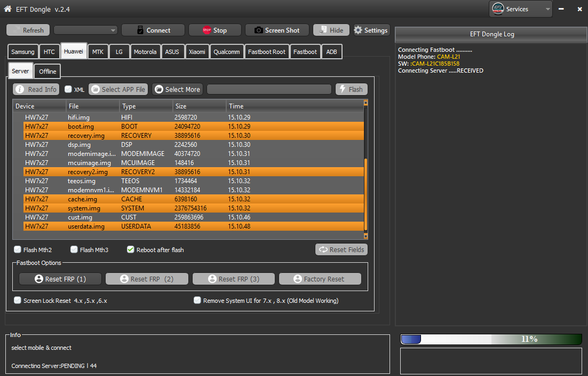Enable the XML checkbox

(x=68, y=89)
